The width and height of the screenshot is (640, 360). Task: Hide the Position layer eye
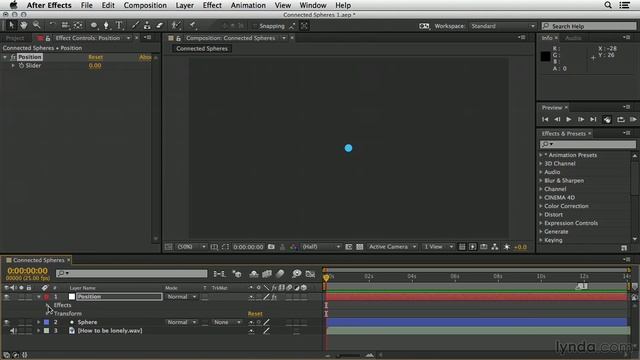tap(6, 297)
